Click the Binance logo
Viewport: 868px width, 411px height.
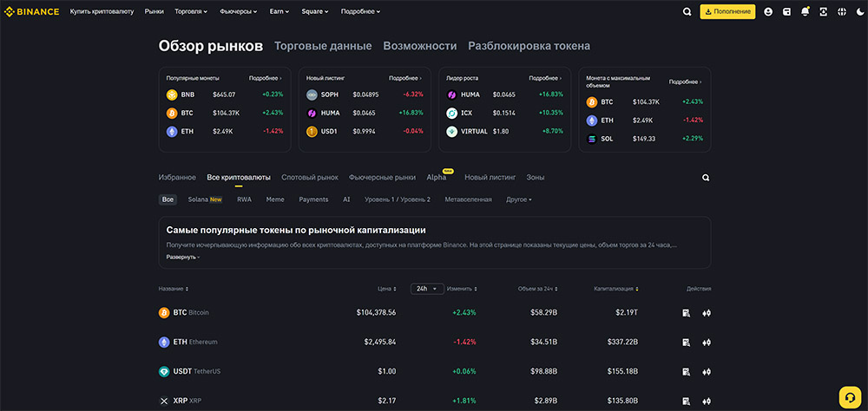pyautogui.click(x=31, y=11)
